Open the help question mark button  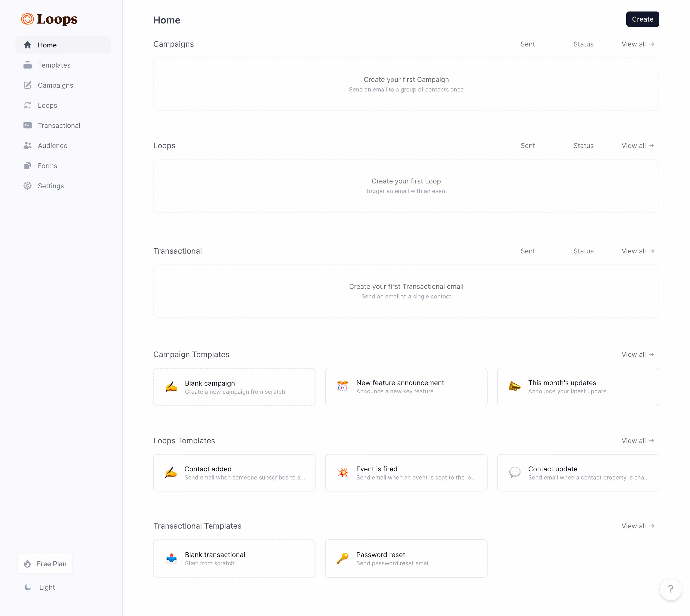pyautogui.click(x=670, y=589)
